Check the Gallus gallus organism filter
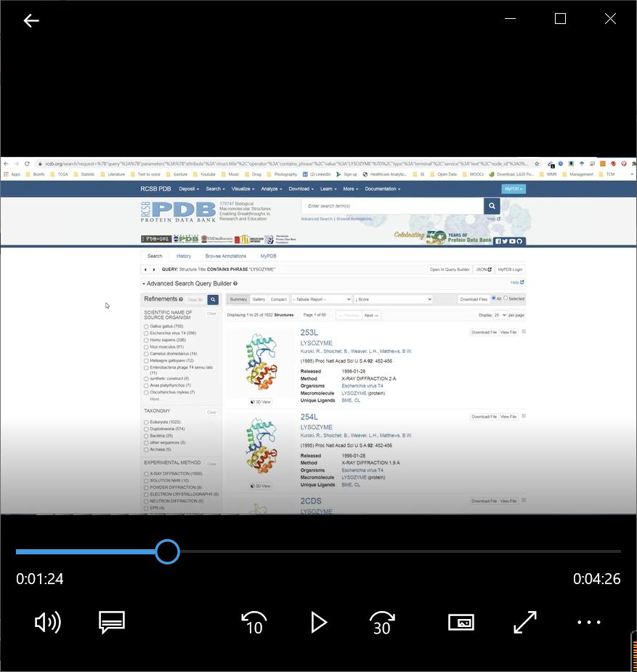The image size is (637, 672). tap(146, 327)
